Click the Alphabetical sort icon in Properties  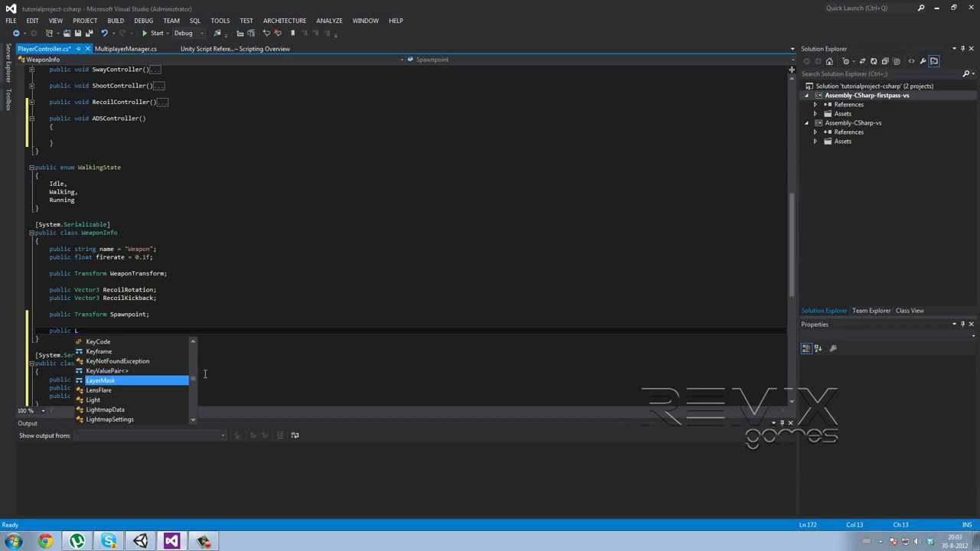[818, 349]
